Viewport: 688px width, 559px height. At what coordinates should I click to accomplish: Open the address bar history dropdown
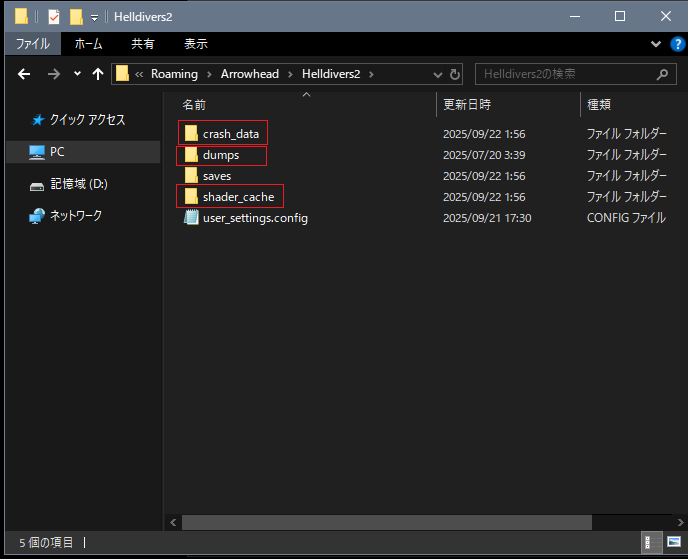pos(437,75)
